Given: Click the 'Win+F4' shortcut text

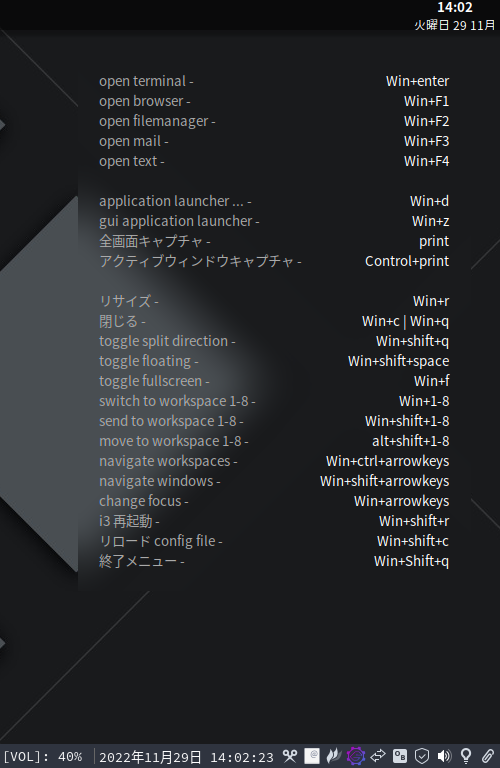Looking at the screenshot, I should tap(427, 161).
